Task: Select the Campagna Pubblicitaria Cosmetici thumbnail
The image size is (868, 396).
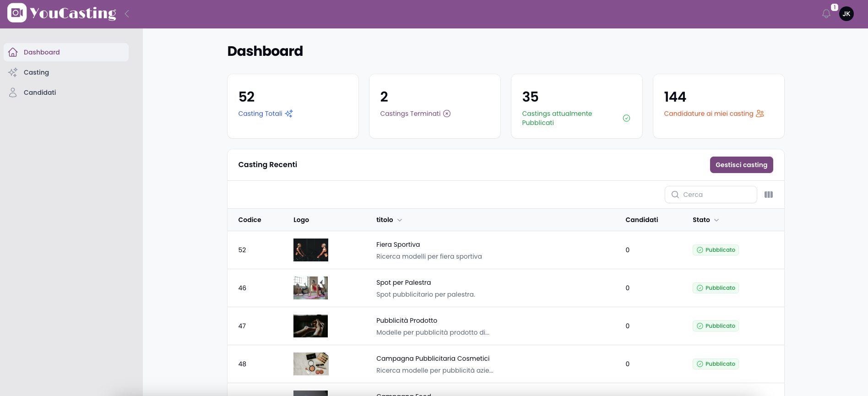Action: coord(311,364)
